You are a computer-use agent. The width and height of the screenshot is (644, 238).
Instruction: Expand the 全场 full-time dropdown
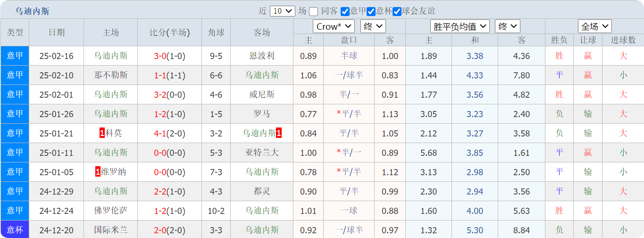[594, 26]
